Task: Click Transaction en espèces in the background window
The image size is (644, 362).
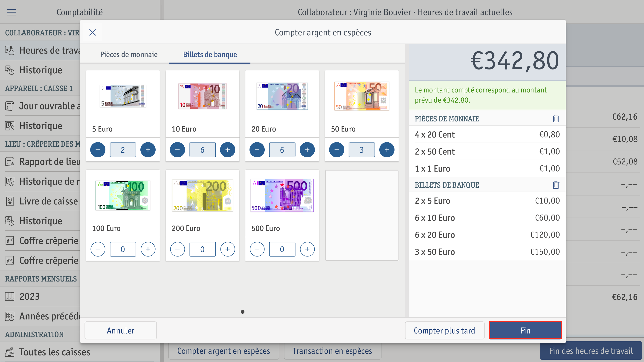Action: [x=333, y=351]
